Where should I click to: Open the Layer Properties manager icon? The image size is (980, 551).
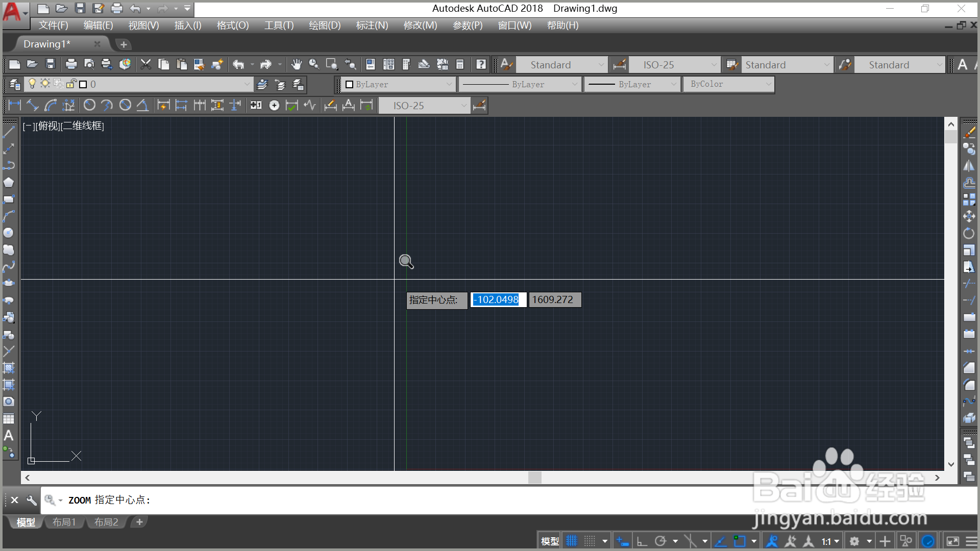click(15, 84)
